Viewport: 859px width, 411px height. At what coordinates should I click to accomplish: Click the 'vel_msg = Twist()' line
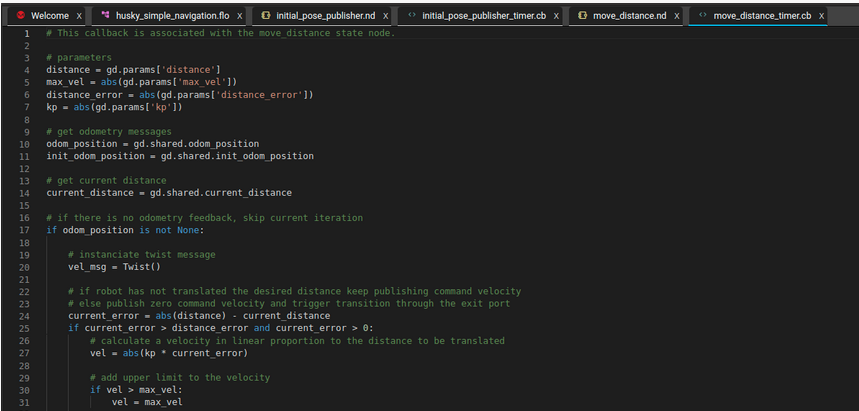point(114,267)
